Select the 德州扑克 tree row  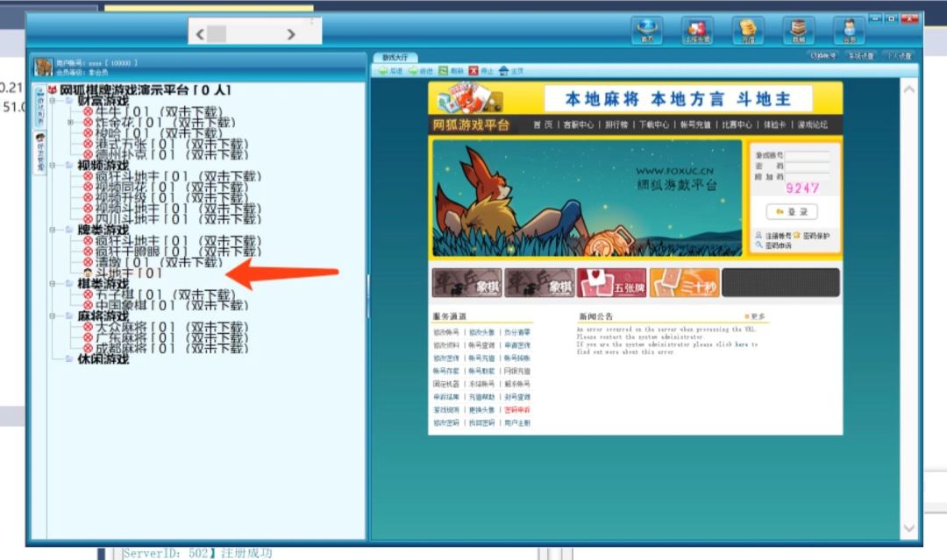(166, 154)
